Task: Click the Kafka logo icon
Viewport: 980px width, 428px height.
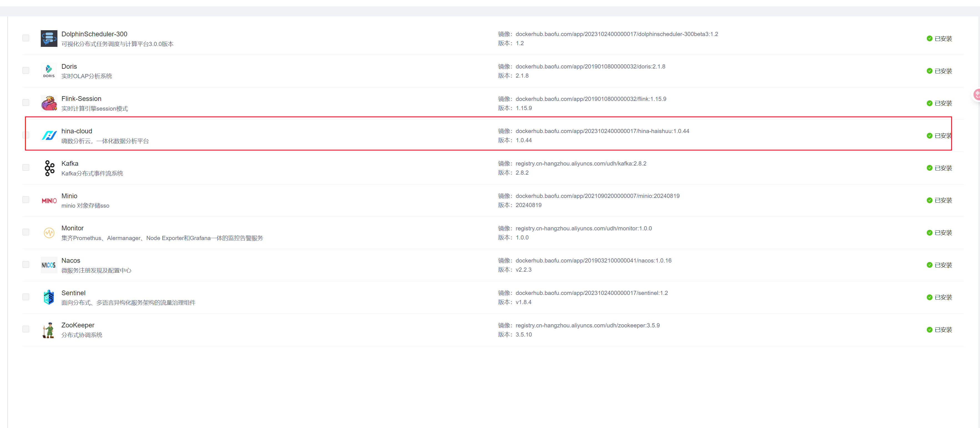Action: click(49, 168)
